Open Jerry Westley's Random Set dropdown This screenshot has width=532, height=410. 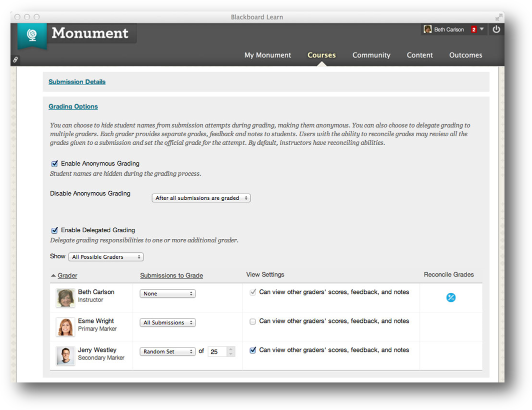pyautogui.click(x=167, y=351)
